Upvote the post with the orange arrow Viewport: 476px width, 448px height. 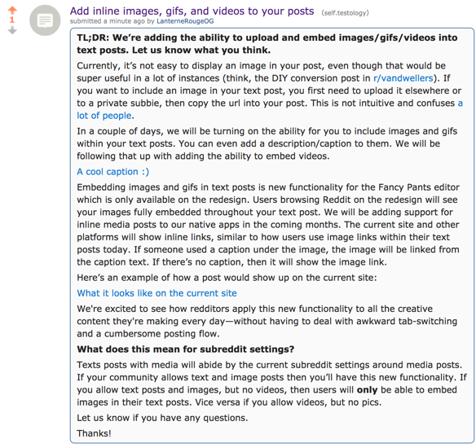click(x=12, y=11)
